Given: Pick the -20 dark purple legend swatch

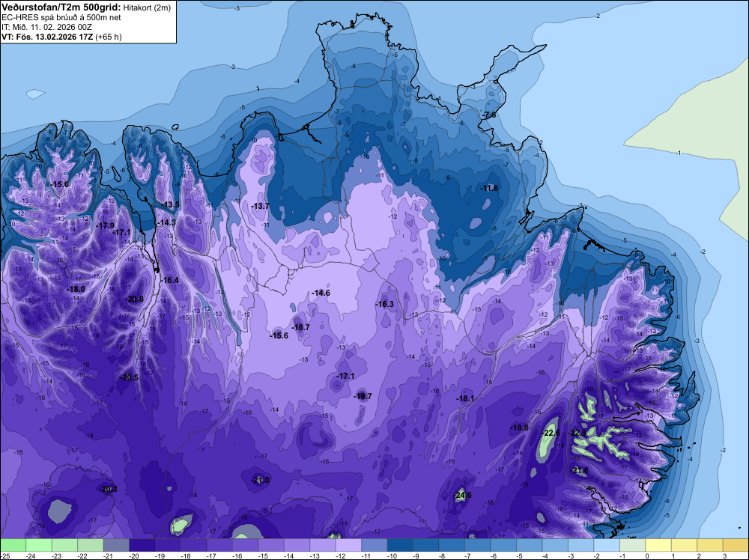Looking at the screenshot, I should pos(142,545).
